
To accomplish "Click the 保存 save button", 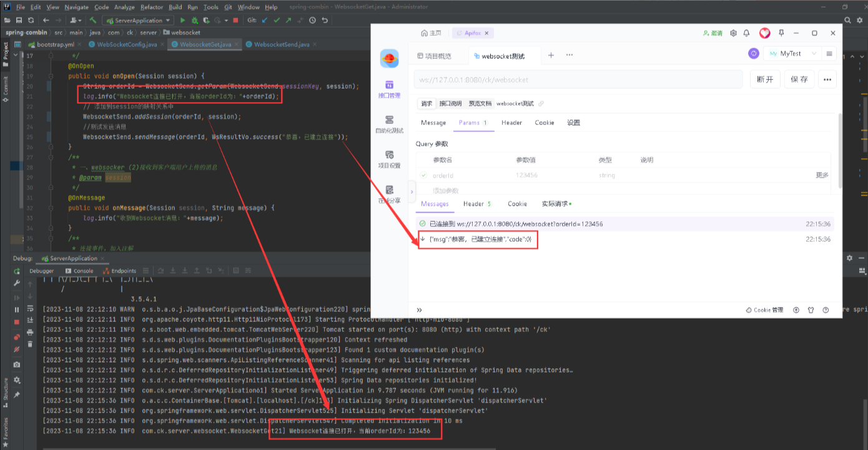I will click(x=799, y=79).
